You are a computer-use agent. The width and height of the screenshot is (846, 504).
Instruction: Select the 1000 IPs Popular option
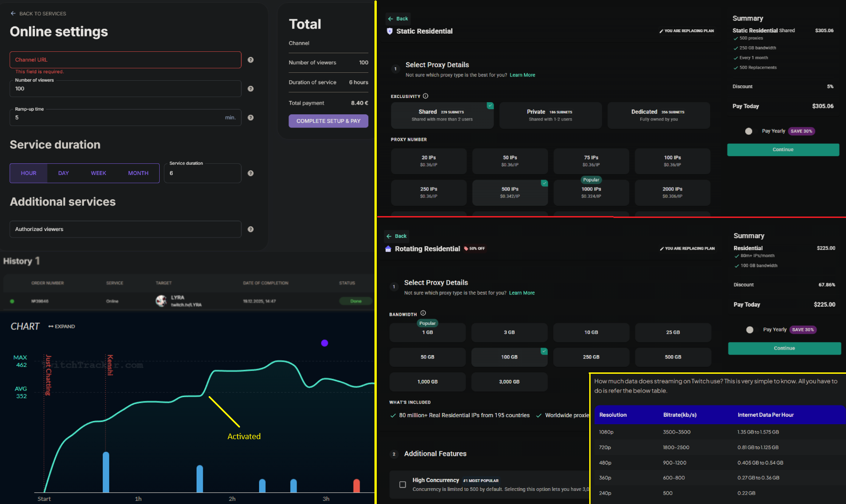tap(591, 192)
